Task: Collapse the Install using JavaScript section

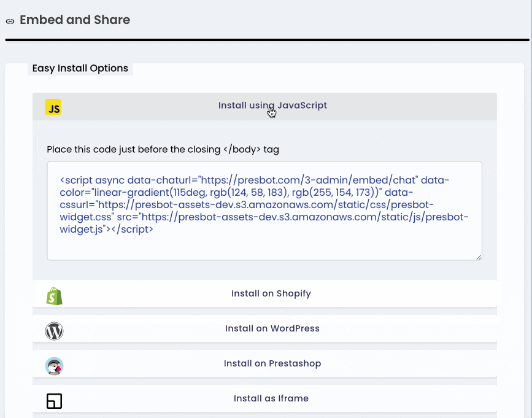Action: pos(264,106)
